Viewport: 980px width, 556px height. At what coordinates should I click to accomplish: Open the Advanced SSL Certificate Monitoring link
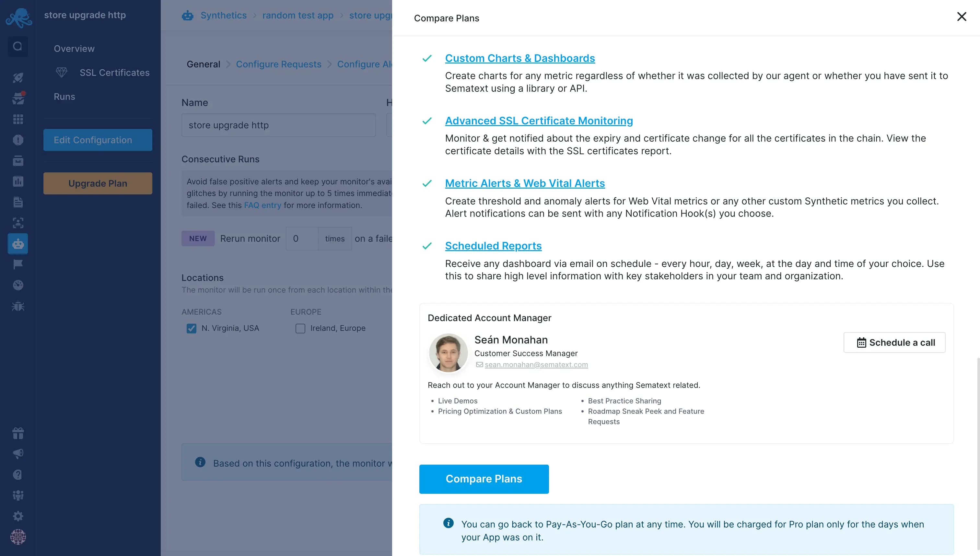point(539,121)
